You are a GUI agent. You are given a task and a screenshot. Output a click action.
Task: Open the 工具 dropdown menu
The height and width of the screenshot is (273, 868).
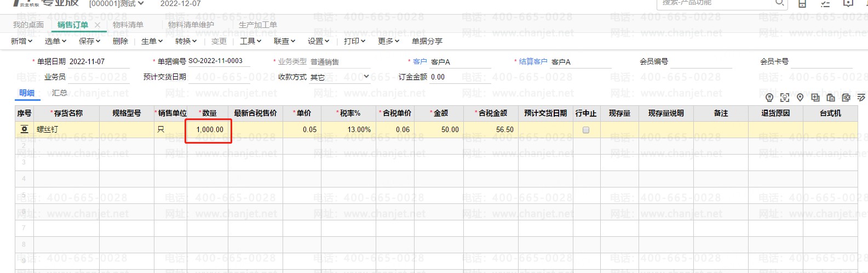point(251,41)
